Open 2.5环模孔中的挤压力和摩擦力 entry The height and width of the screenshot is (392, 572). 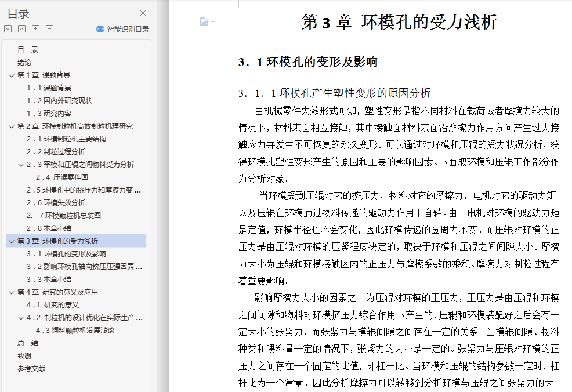84,190
